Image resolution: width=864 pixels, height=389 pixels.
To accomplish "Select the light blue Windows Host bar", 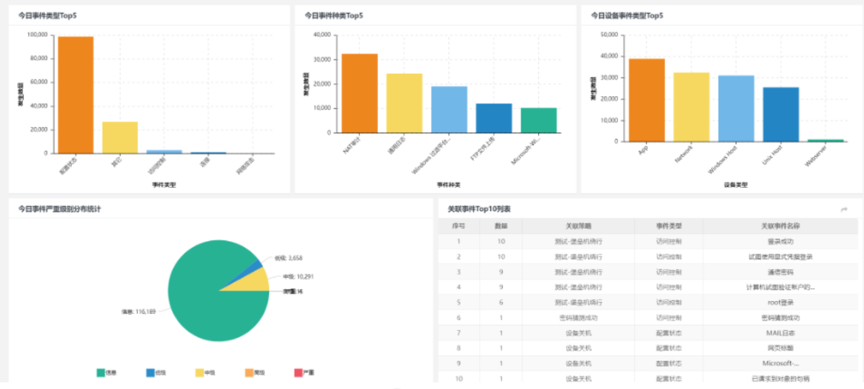I will click(736, 109).
